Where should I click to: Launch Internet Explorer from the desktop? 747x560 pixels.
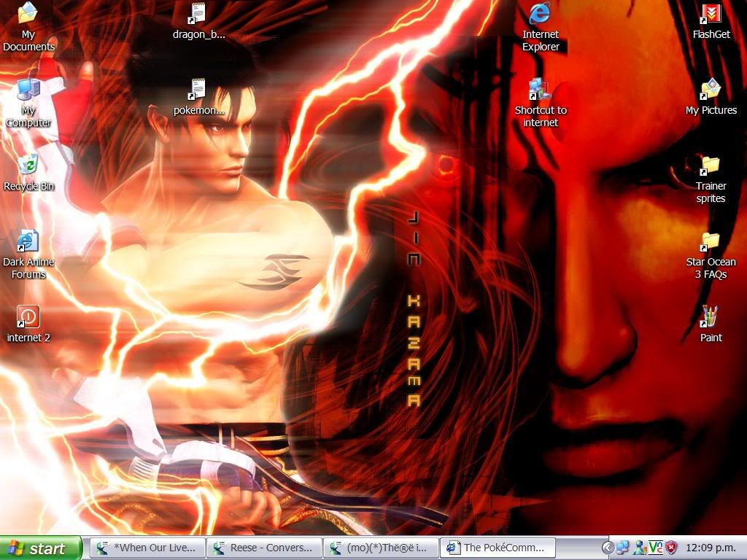coord(541,26)
